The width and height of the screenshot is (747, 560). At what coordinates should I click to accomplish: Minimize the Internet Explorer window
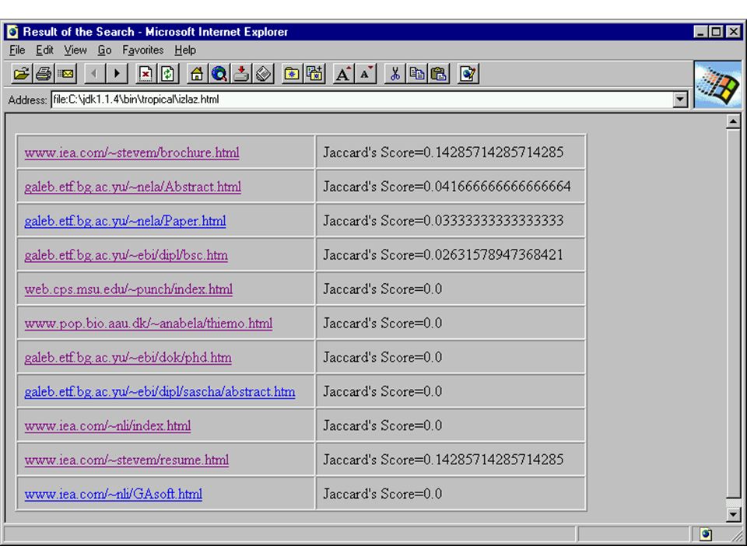[700, 32]
